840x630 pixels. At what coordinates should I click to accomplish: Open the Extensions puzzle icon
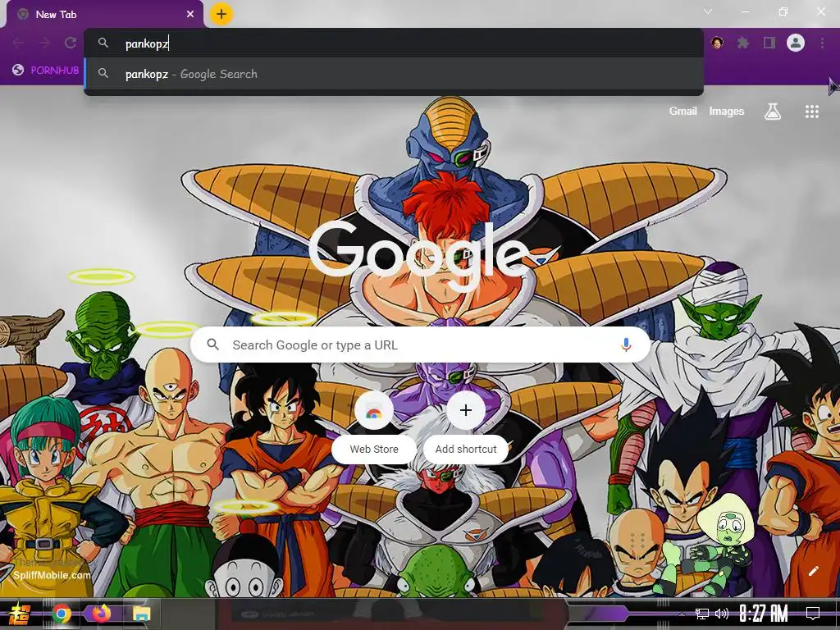(x=743, y=43)
